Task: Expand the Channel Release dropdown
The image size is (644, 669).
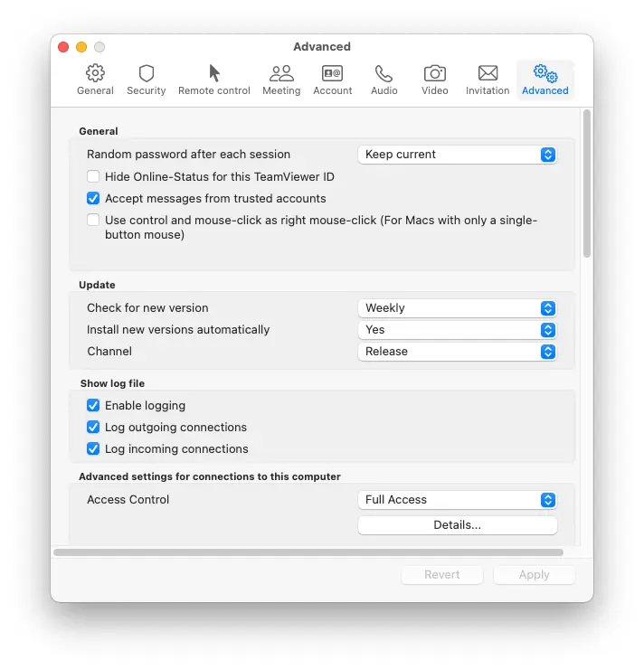Action: coord(457,352)
